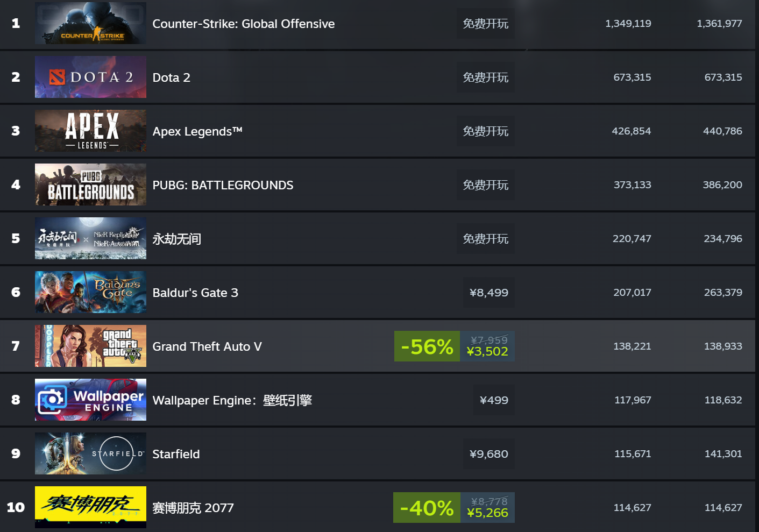Click the ¥499 price of Wallpaper Engine
This screenshot has width=759, height=532.
(x=493, y=400)
